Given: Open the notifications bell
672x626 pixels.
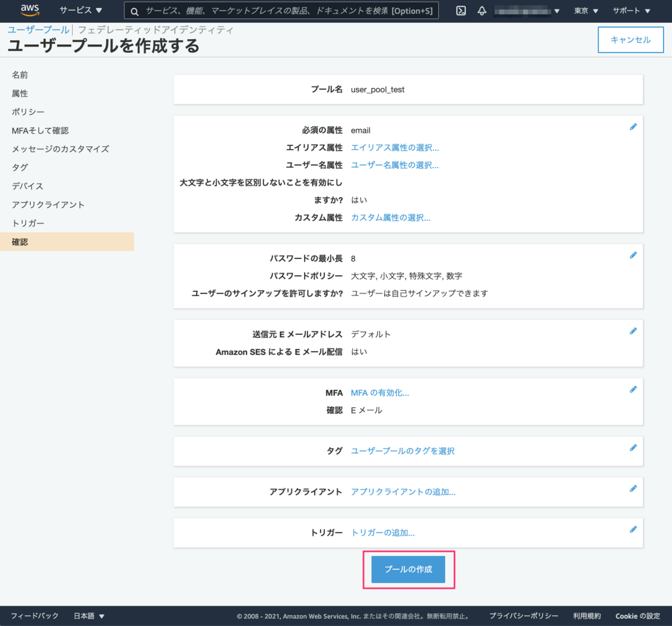Looking at the screenshot, I should (x=482, y=11).
